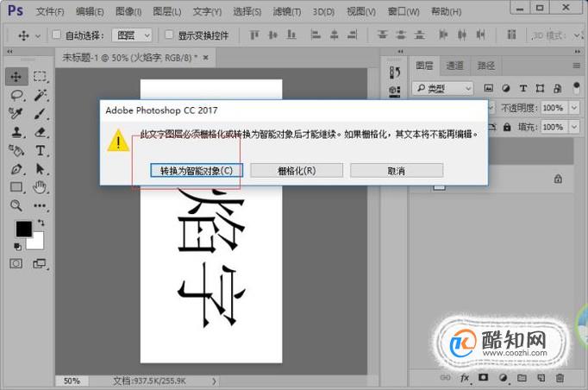Filter layers by type layer icon

click(x=523, y=88)
